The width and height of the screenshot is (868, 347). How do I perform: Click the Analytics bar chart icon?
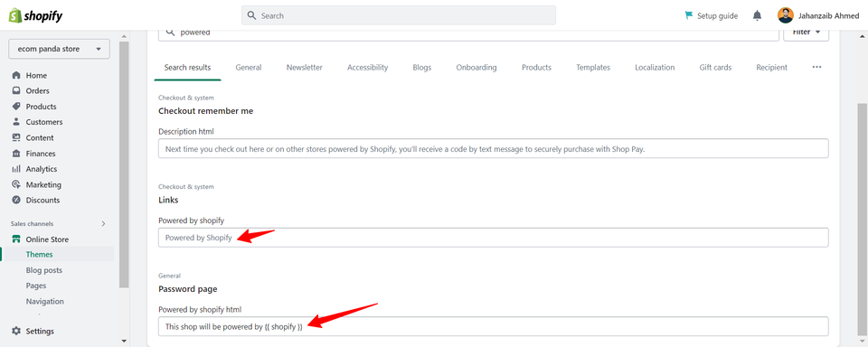[16, 169]
